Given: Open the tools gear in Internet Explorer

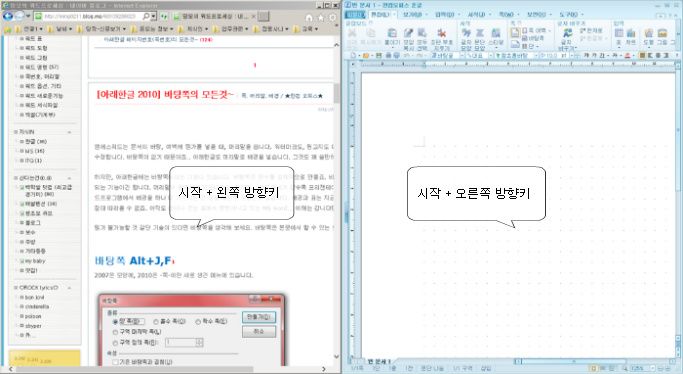Looking at the screenshot, I should tap(333, 17).
